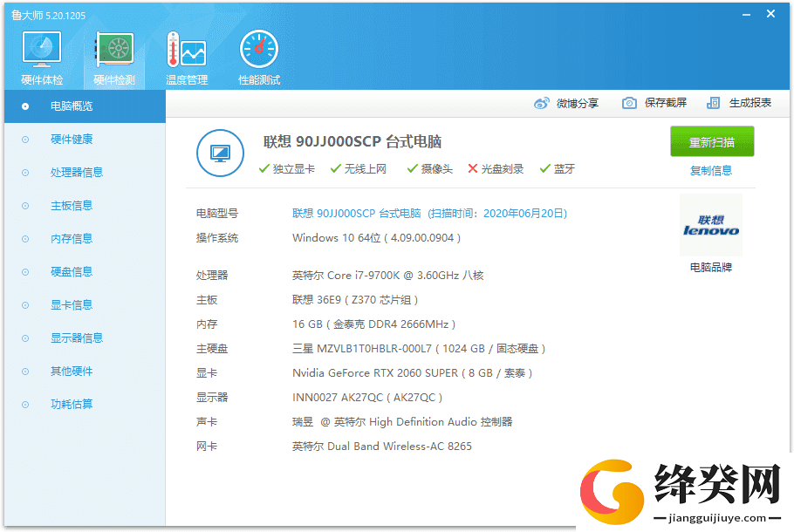Click the 鲁大师 5.20.1205 window title

coord(49,16)
